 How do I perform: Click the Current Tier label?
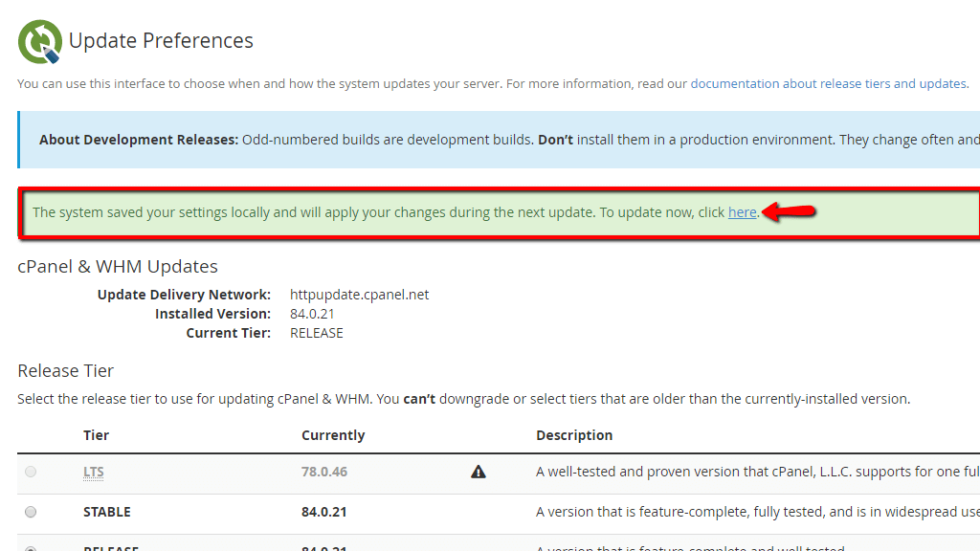coord(229,334)
